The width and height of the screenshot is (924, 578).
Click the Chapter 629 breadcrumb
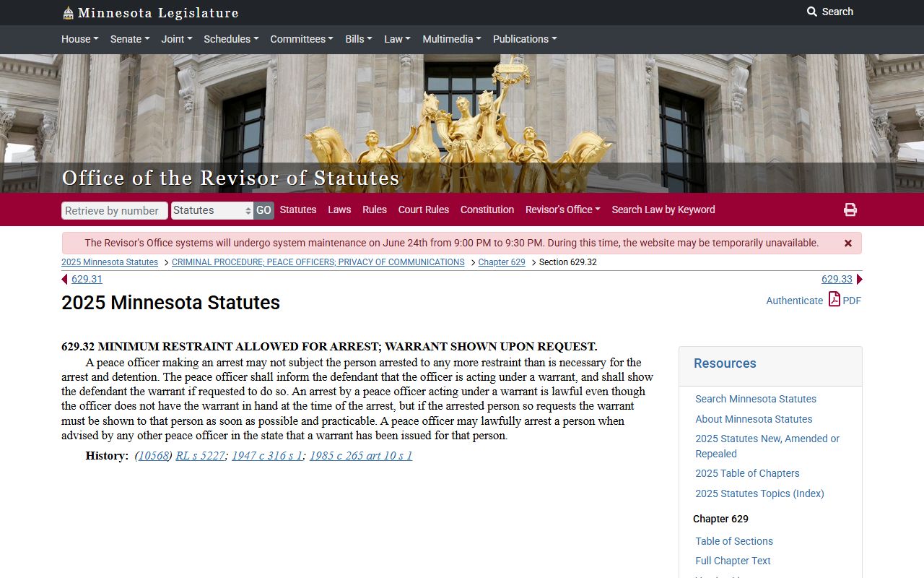tap(502, 262)
